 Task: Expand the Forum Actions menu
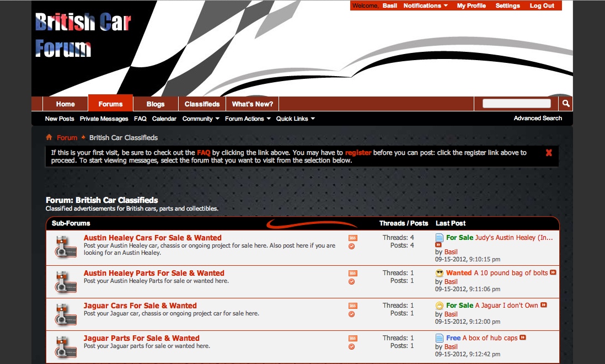click(248, 119)
